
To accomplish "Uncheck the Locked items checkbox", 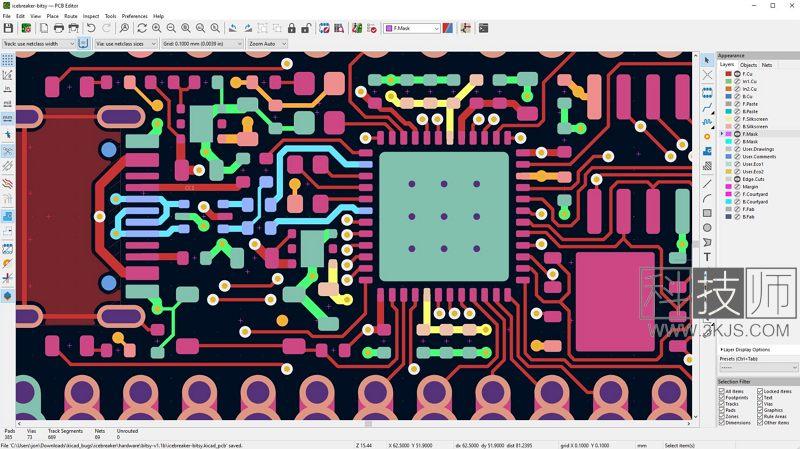I will 760,391.
